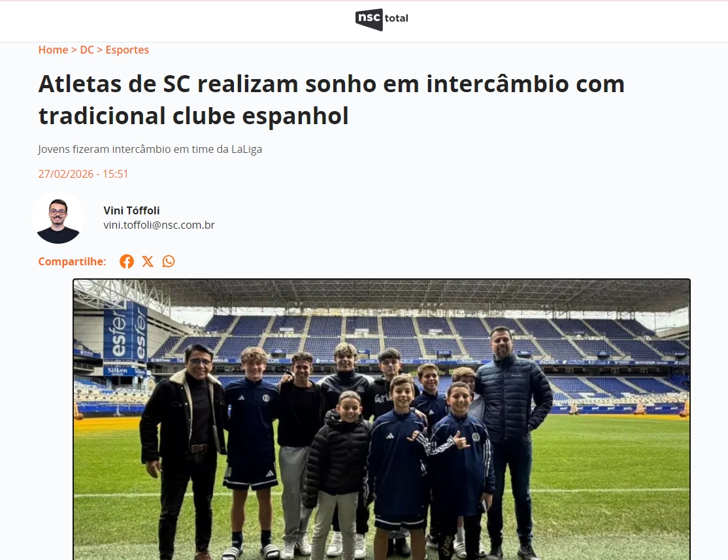This screenshot has height=560, width=728.
Task: Click the Silken sign in the photo
Action: pos(118,371)
